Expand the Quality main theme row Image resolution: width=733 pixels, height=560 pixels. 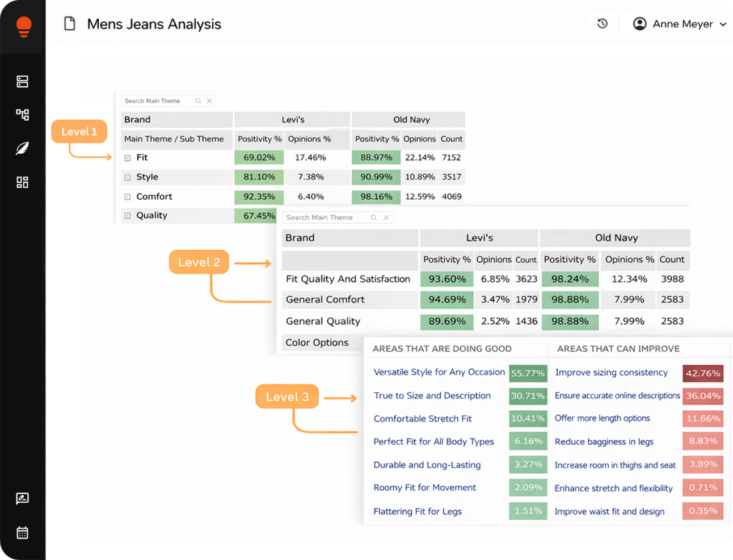(x=128, y=216)
